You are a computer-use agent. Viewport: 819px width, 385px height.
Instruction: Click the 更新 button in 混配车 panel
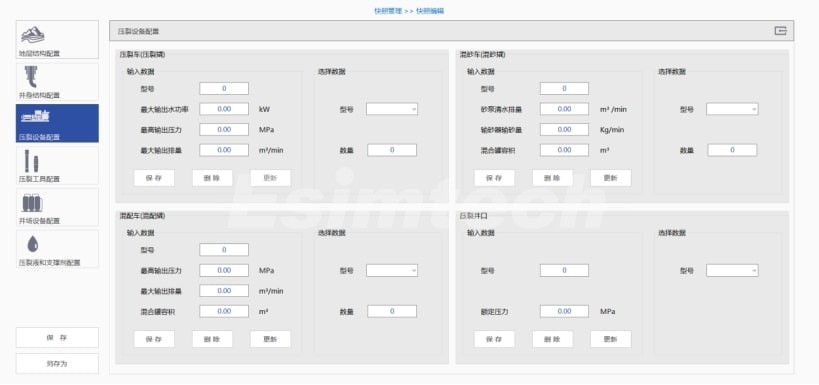[x=270, y=339]
